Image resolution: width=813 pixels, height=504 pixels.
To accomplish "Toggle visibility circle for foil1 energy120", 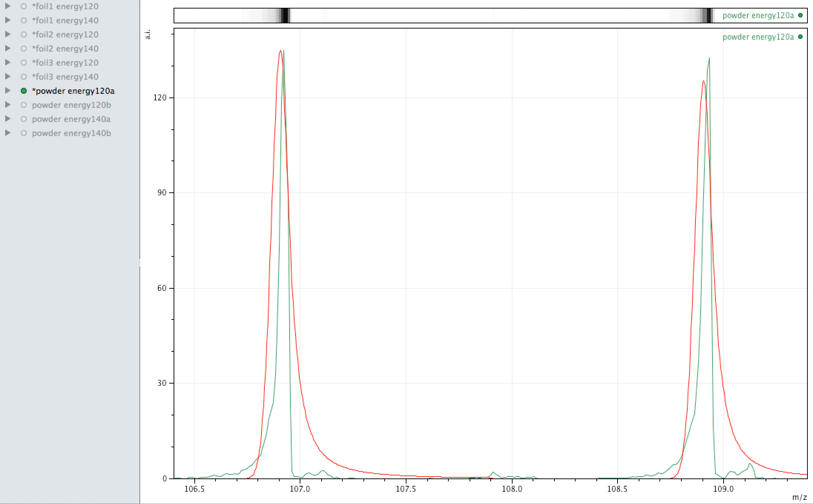I will [24, 6].
